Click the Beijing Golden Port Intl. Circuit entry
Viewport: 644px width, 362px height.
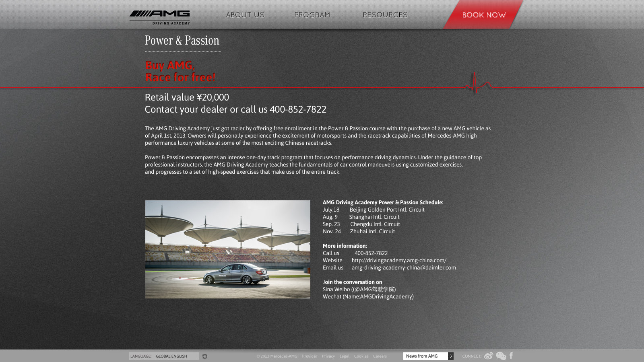387,210
